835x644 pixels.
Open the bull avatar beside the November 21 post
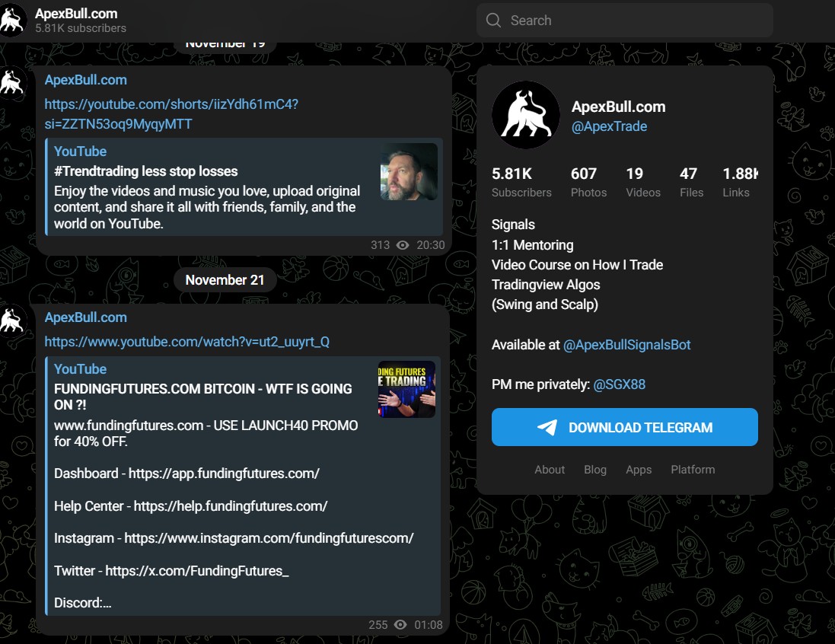pos(11,320)
